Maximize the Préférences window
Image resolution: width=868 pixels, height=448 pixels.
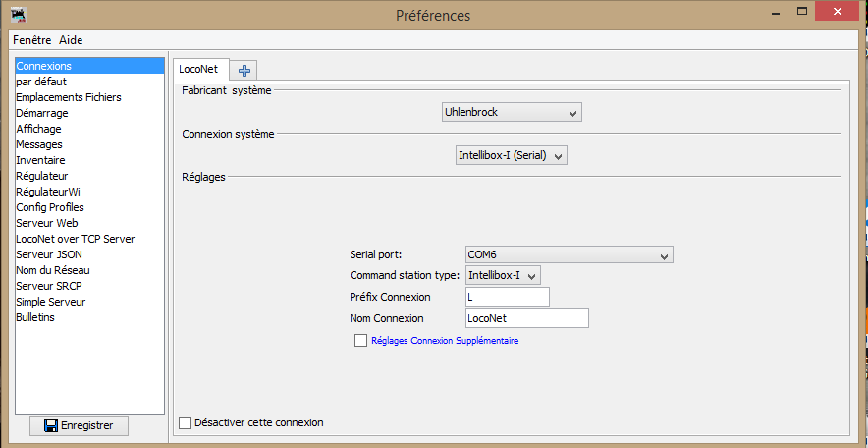pos(801,11)
